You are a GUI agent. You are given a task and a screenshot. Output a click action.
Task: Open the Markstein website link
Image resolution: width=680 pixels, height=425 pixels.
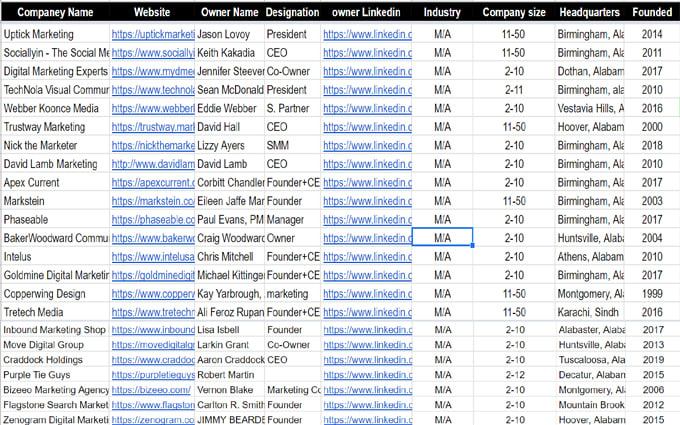(x=153, y=201)
